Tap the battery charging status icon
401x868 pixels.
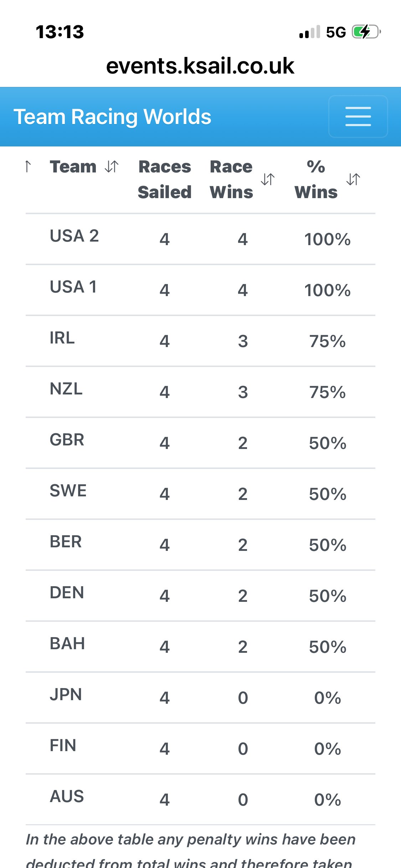(x=366, y=32)
